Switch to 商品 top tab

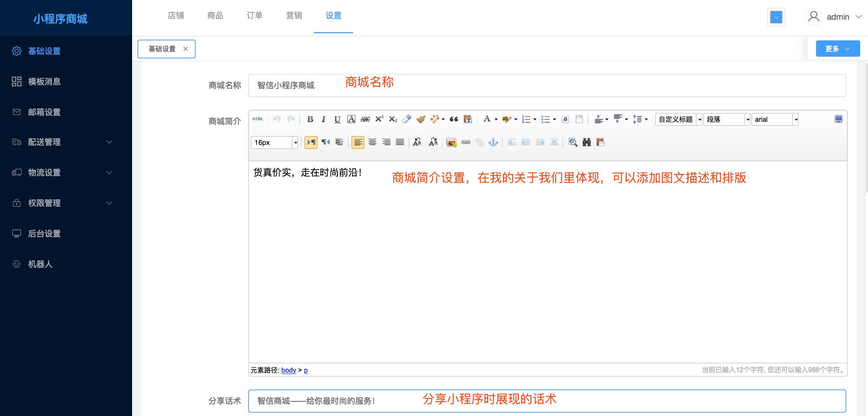tap(215, 16)
